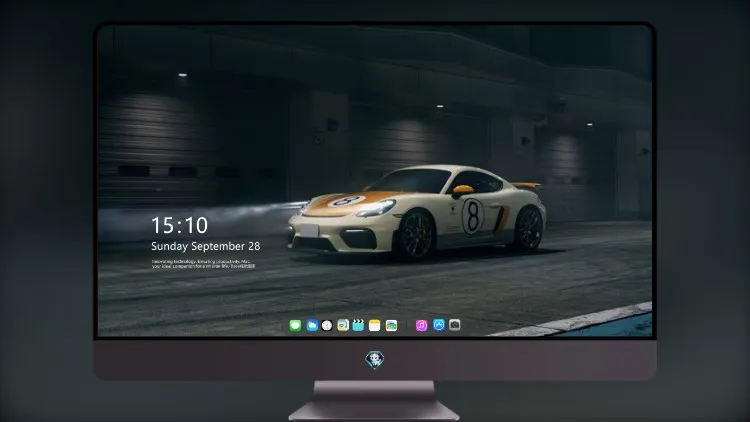Open the gray Camera app in dock
This screenshot has width=750, height=422.
455,325
